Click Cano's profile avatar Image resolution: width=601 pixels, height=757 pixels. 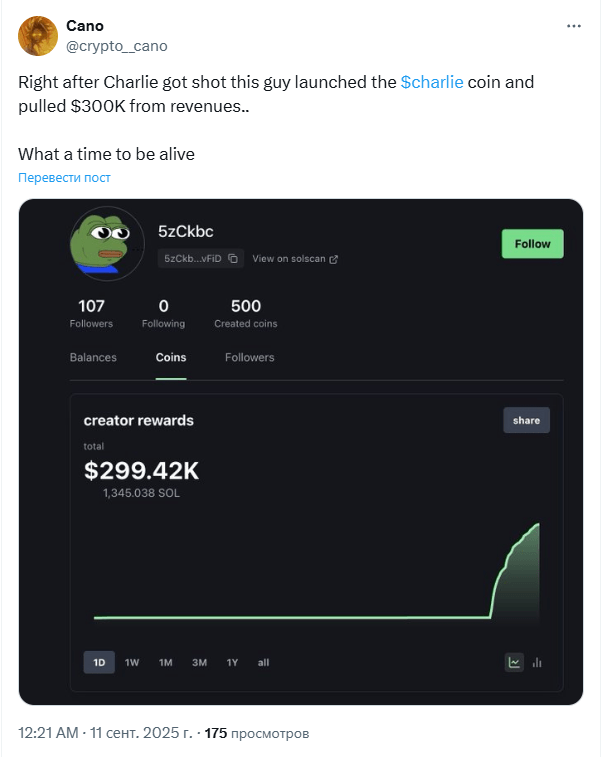[38, 36]
